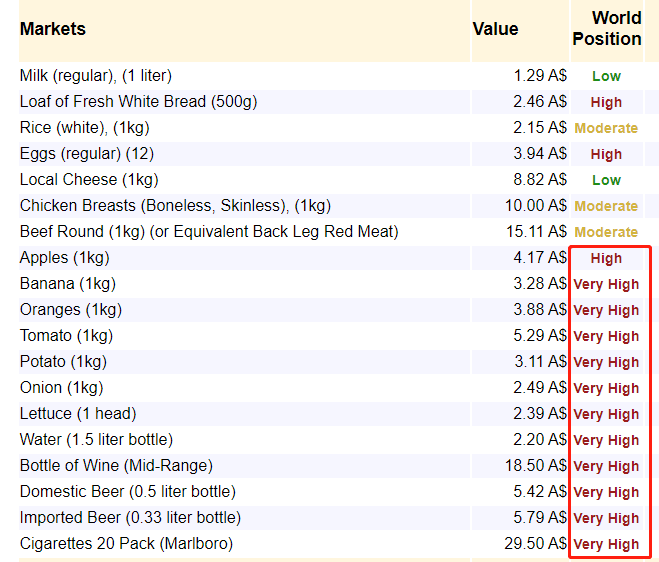Click the Moderate position for Chicken Breasts
659x562 pixels.
(x=606, y=206)
